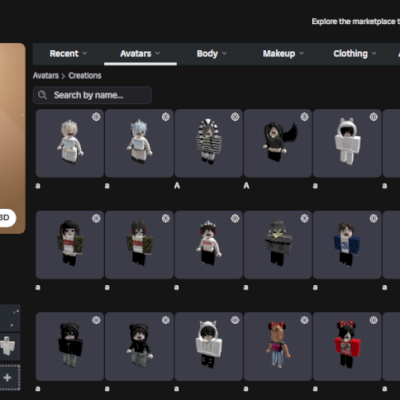Select the light-blue-haired avatar outfit
400x400 pixels.
139,143
